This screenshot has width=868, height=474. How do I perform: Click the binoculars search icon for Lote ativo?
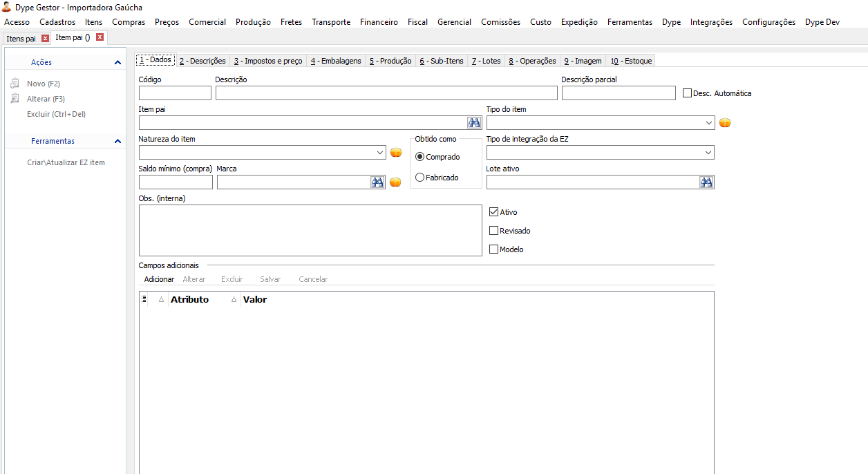(x=706, y=182)
